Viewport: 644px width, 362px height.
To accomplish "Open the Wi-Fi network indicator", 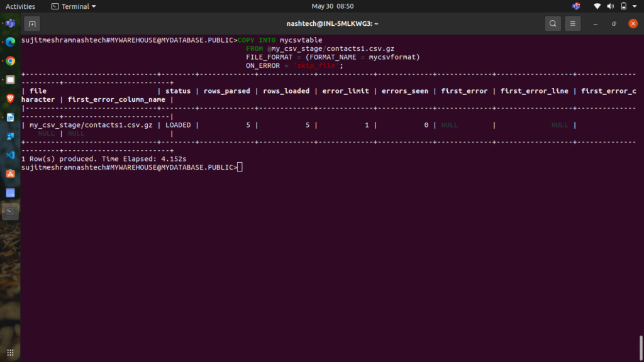I will 597,6.
